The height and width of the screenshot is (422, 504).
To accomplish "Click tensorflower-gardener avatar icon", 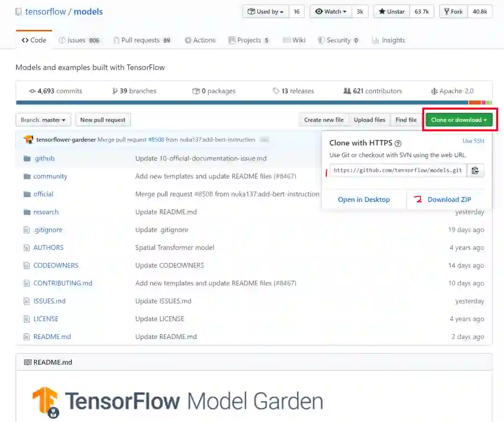I will tap(28, 139).
